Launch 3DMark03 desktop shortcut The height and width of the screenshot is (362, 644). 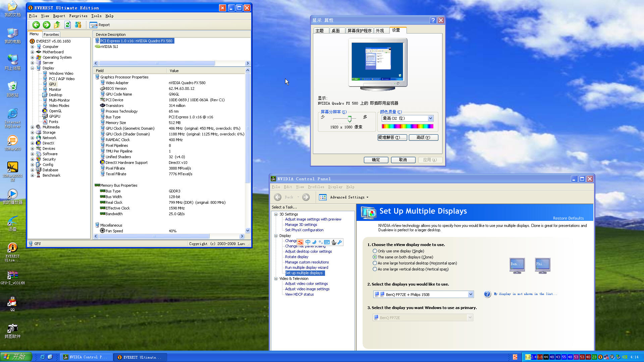click(12, 143)
